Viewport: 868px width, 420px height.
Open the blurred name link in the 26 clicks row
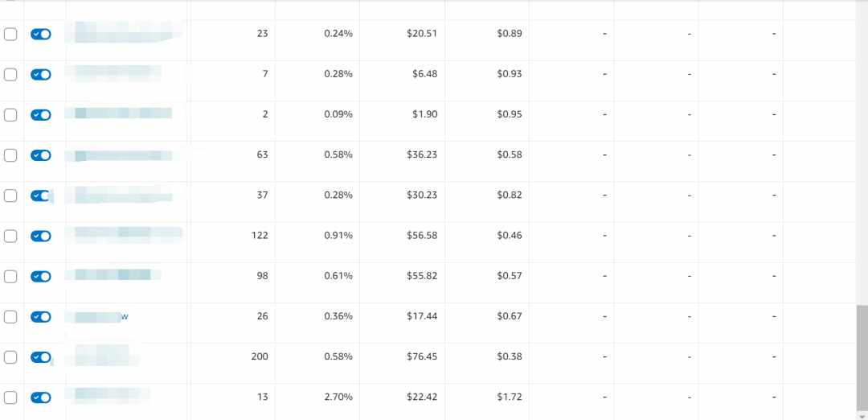click(97, 317)
